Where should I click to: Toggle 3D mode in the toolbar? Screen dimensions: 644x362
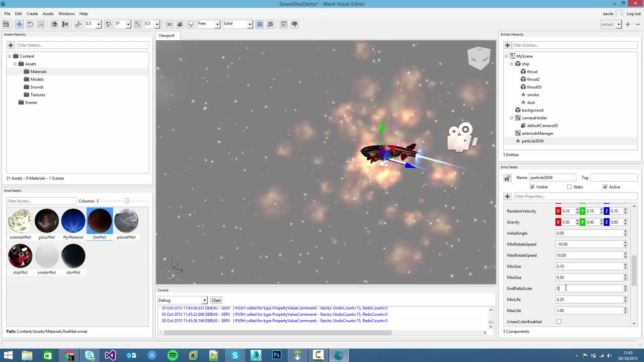170,24
